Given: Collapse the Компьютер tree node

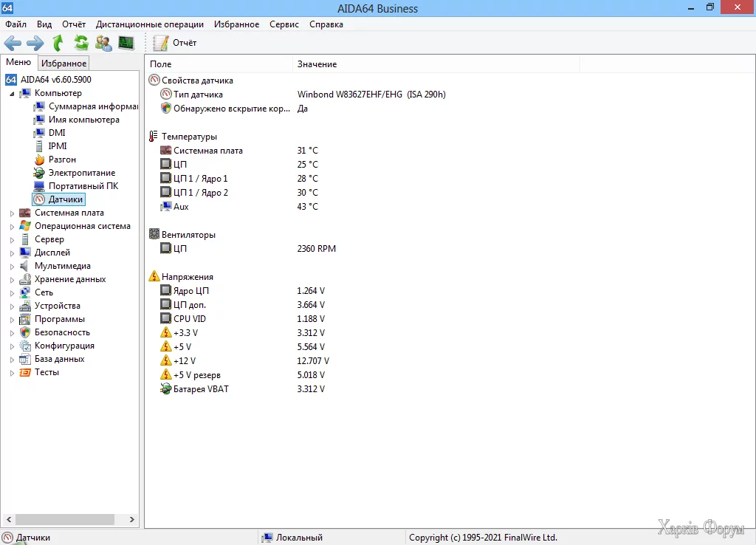Looking at the screenshot, I should click(x=12, y=94).
